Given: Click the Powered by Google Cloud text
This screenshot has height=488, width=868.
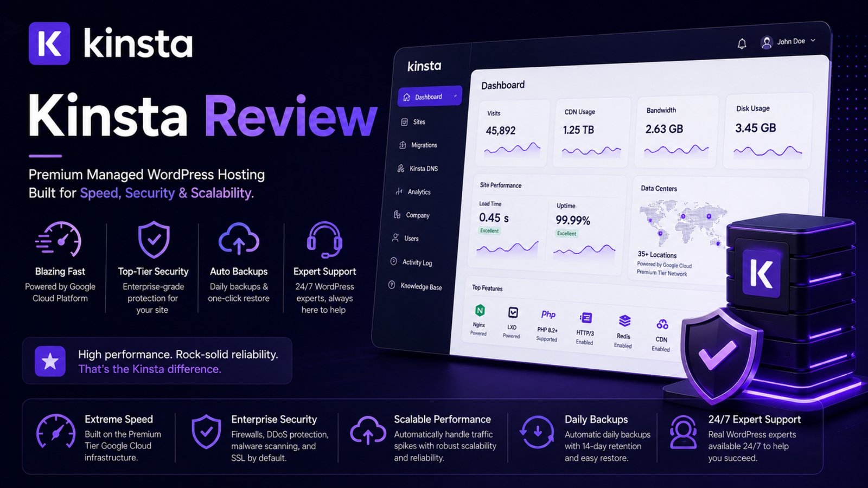Looking at the screenshot, I should pyautogui.click(x=665, y=265).
